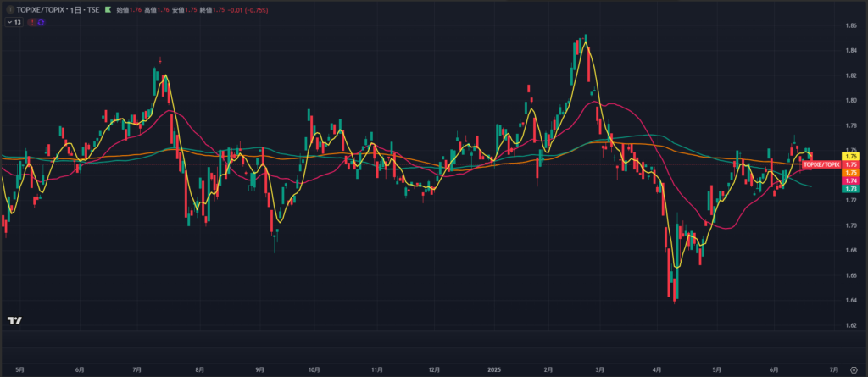Click the red exclamation warning icon

click(33, 22)
